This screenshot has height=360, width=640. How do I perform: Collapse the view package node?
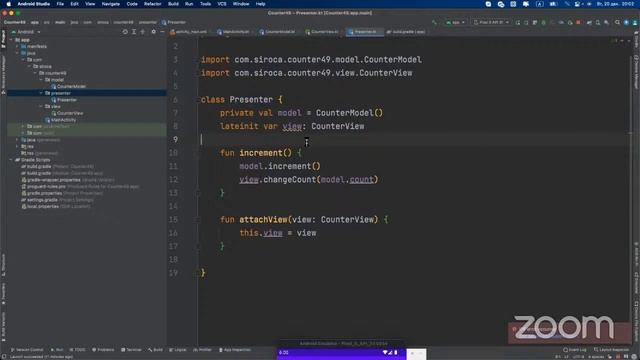point(41,107)
